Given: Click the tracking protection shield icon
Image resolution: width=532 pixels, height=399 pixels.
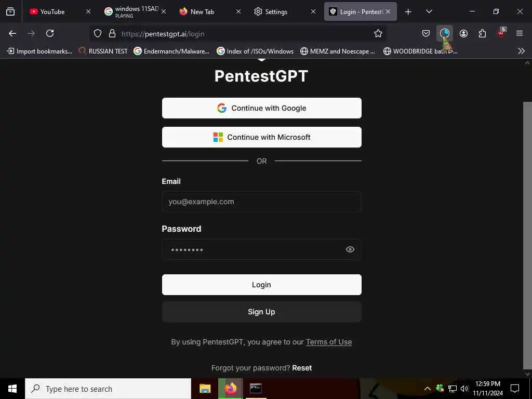Looking at the screenshot, I should point(98,34).
